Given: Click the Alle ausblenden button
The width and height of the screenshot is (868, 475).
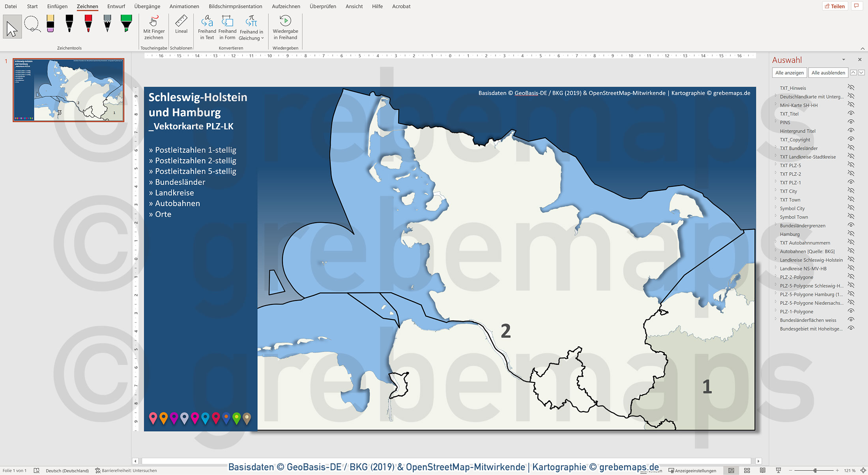Looking at the screenshot, I should [x=828, y=73].
